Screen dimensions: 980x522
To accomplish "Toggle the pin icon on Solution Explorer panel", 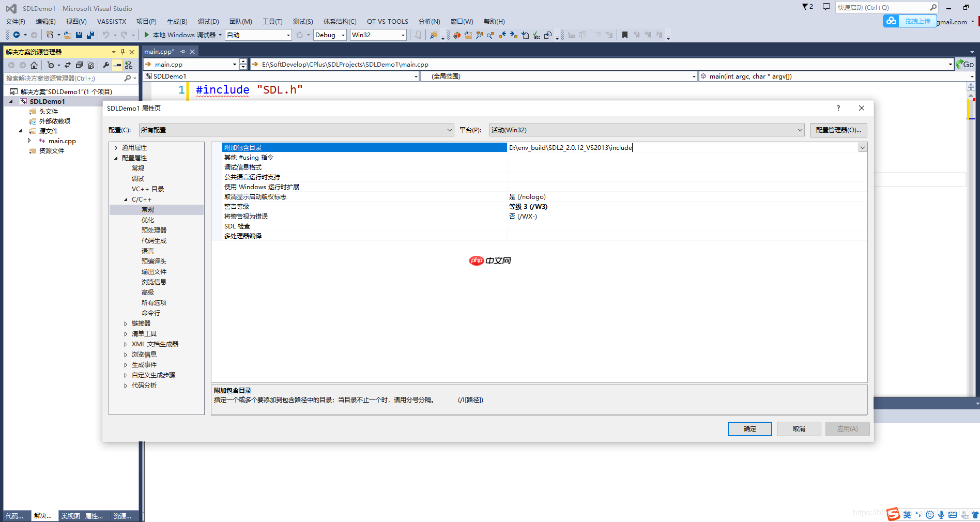I will point(123,52).
